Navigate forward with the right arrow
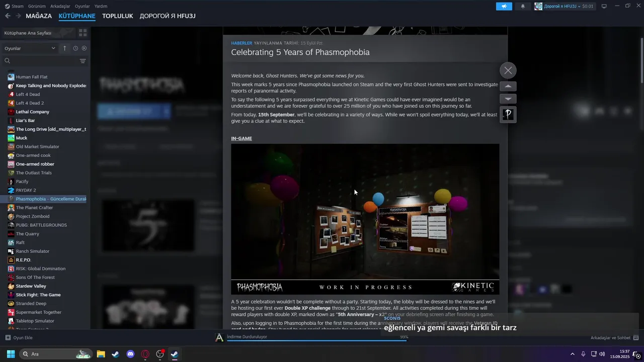Image resolution: width=644 pixels, height=362 pixels. coord(18,16)
